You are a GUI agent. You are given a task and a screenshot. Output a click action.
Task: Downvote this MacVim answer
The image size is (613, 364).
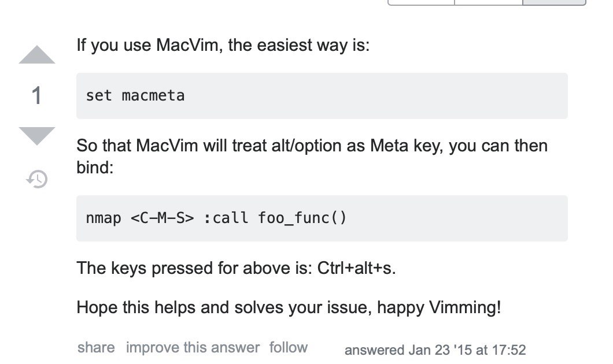pyautogui.click(x=37, y=136)
